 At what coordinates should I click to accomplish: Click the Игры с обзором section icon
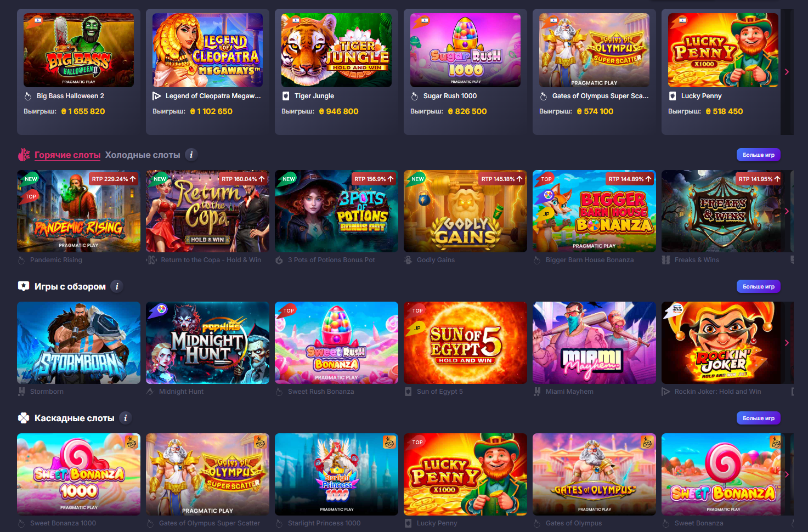point(24,286)
